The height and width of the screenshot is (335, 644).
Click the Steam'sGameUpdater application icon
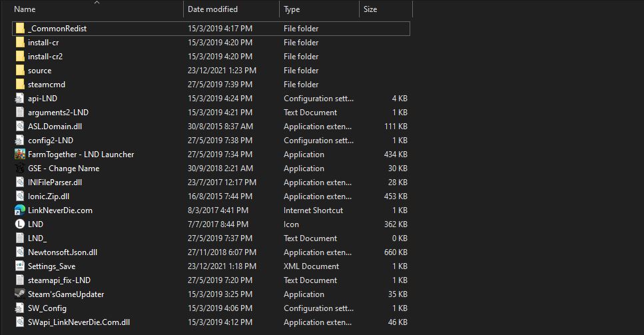[x=20, y=294]
